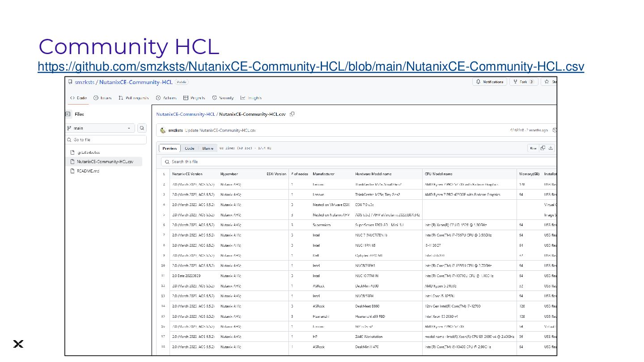The image size is (644, 362).
Task: Click the ESXi Version column header
Action: tap(276, 174)
